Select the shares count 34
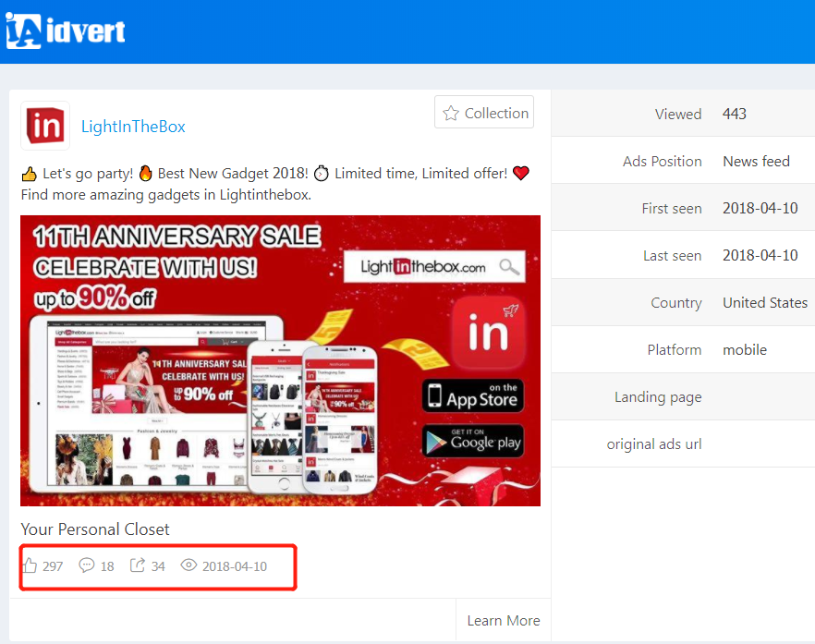 pos(158,566)
